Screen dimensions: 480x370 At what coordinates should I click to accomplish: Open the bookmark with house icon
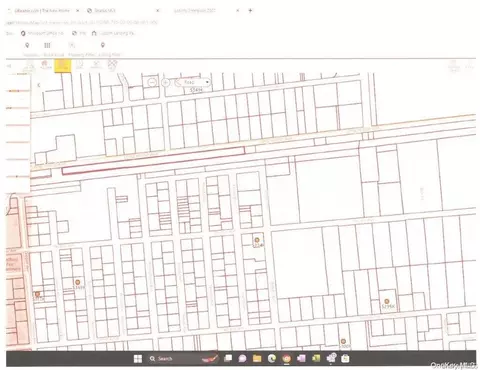click(x=113, y=33)
